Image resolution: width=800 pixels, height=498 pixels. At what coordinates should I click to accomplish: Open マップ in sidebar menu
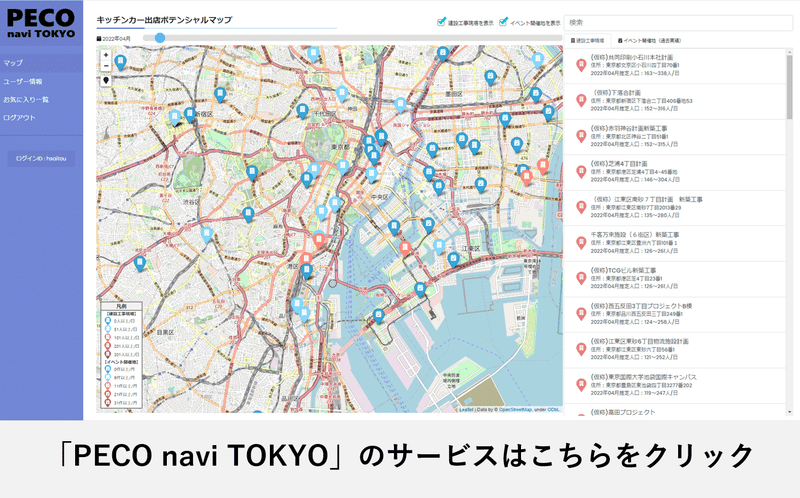[41, 63]
